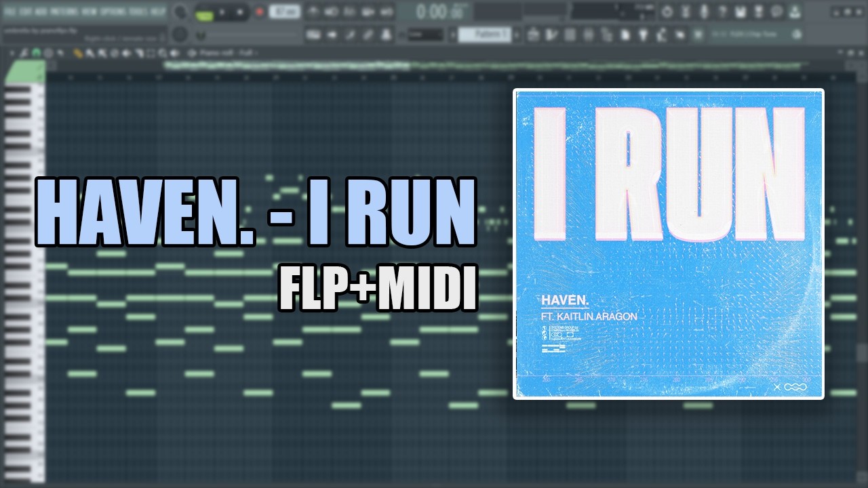Open the VIEW menu

tap(89, 12)
